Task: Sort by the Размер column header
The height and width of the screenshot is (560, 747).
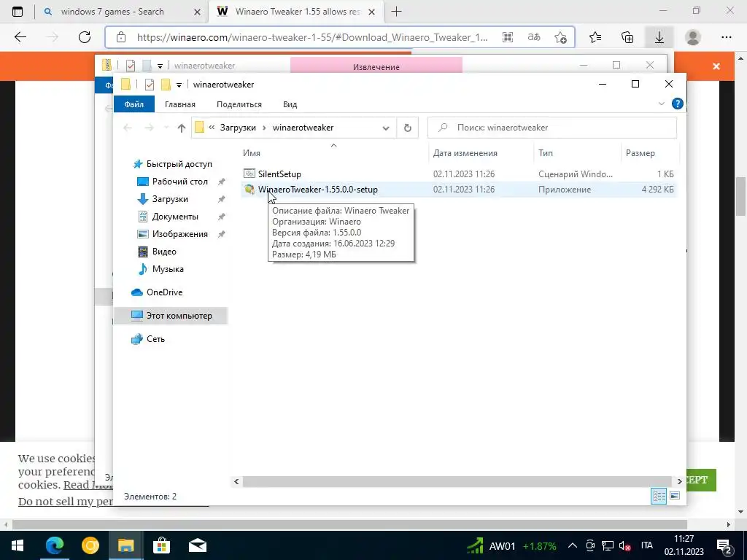Action: (x=640, y=153)
